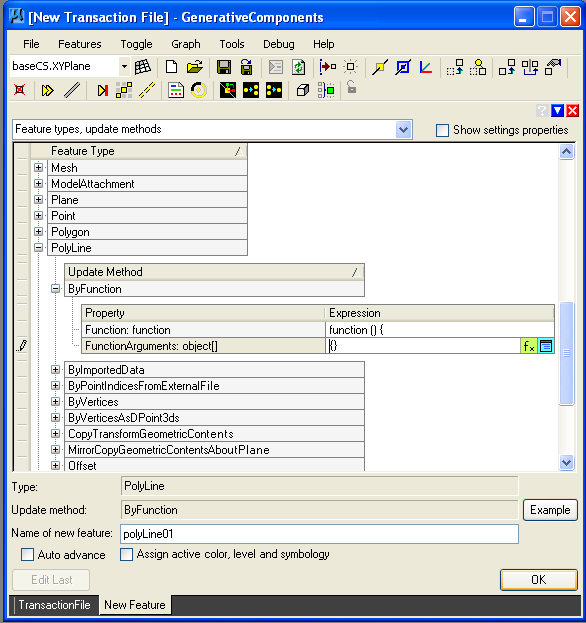This screenshot has height=623, width=586.
Task: Click the yellow square with diagonal line icon
Action: [x=380, y=67]
